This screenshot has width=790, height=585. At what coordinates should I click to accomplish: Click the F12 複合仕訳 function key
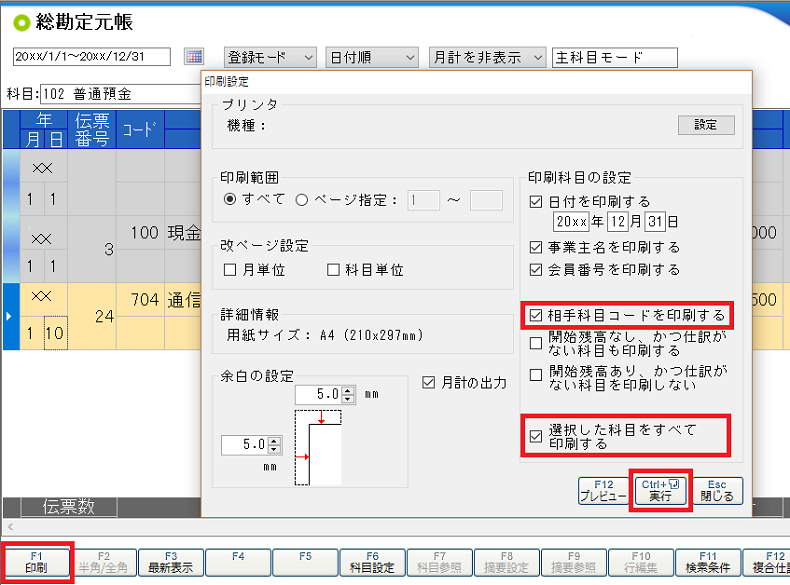tap(767, 563)
